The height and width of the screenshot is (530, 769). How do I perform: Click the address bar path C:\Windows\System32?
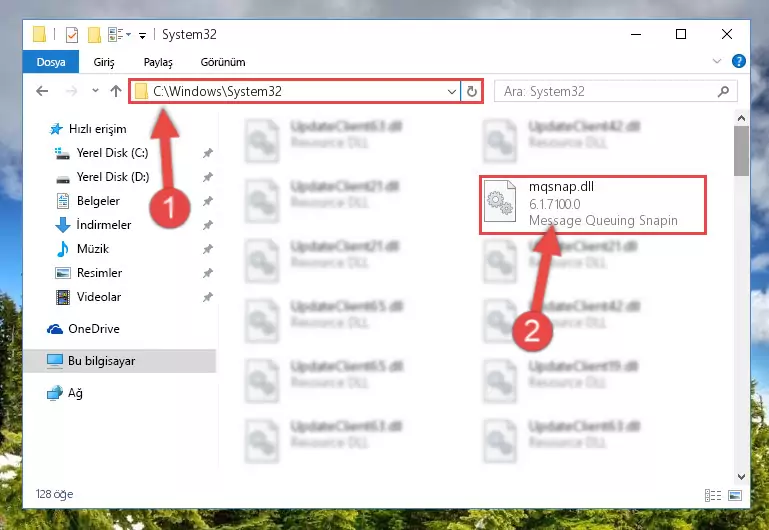217,91
